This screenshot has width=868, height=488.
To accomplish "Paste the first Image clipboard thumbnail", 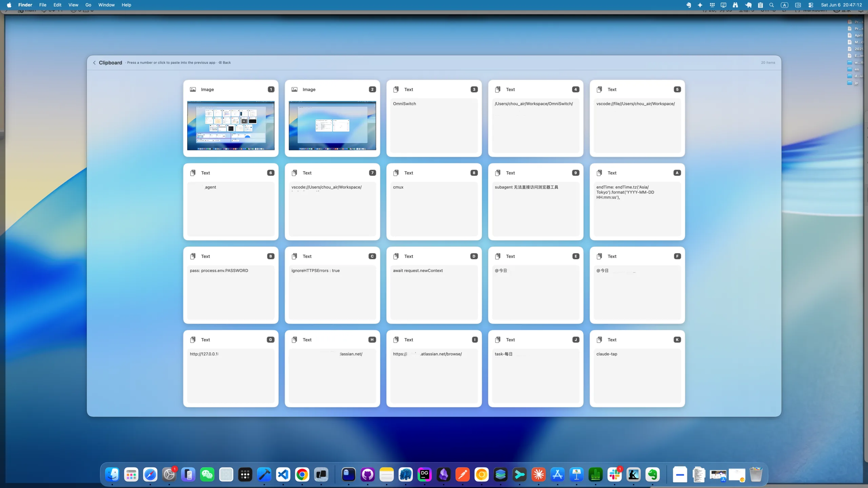I will pyautogui.click(x=231, y=125).
